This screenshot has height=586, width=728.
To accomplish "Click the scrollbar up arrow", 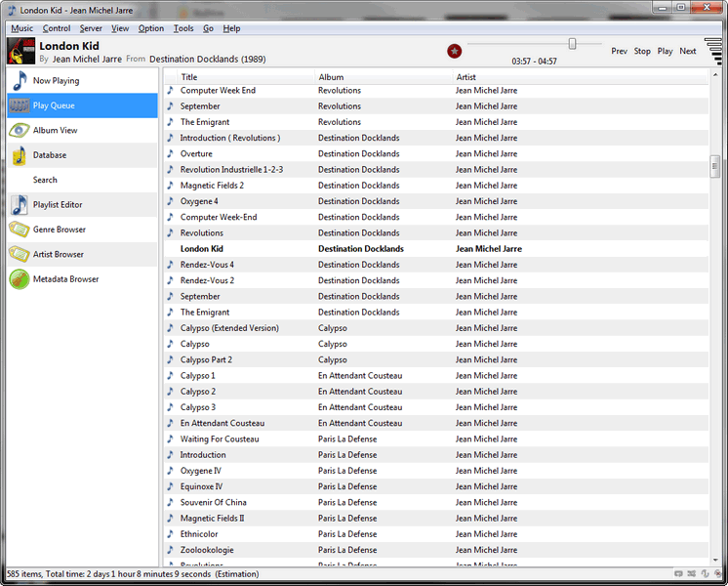I will click(715, 75).
